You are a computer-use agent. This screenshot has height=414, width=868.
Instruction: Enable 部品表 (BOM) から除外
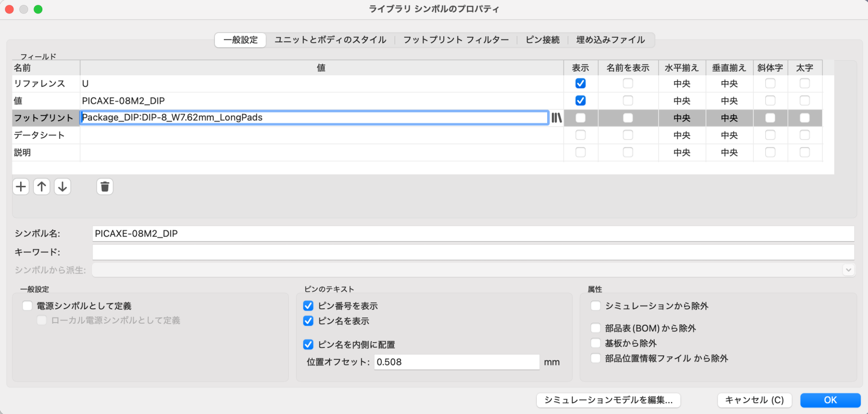click(596, 328)
